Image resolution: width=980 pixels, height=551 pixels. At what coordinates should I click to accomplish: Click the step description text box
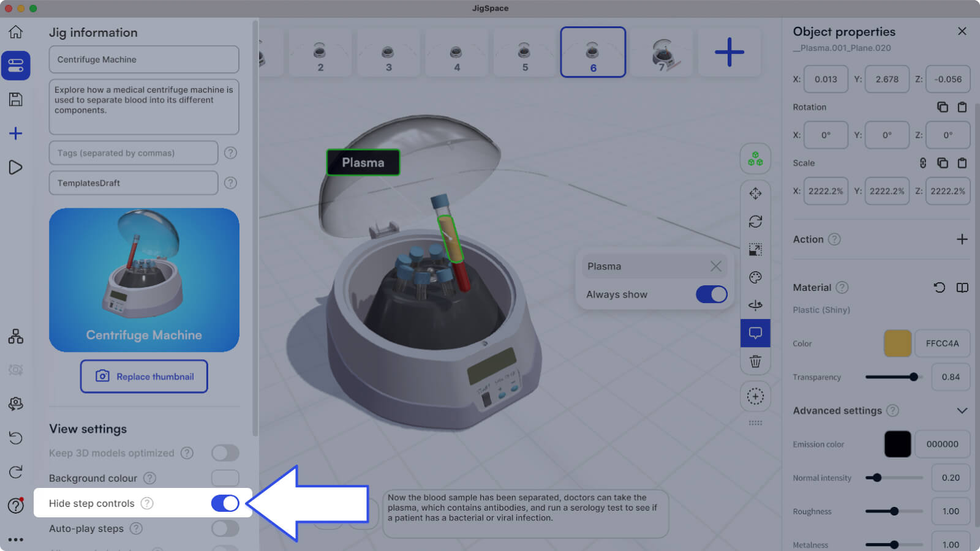click(526, 513)
